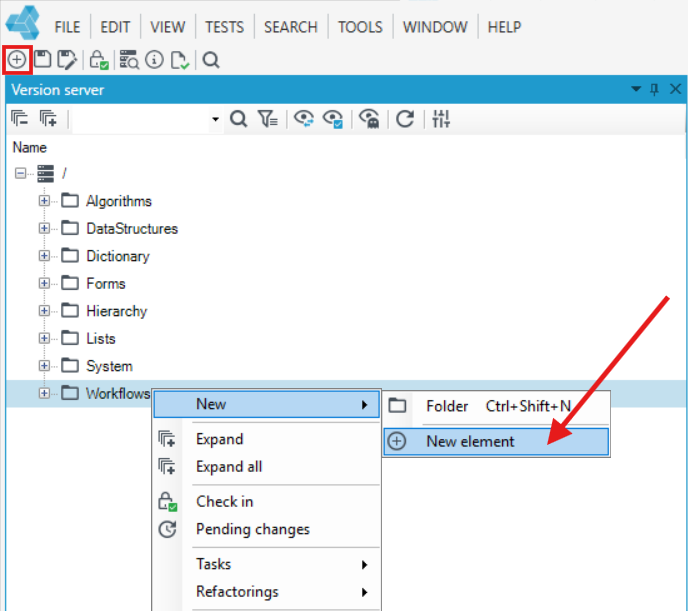Click the Refresh circular arrow icon

point(405,119)
